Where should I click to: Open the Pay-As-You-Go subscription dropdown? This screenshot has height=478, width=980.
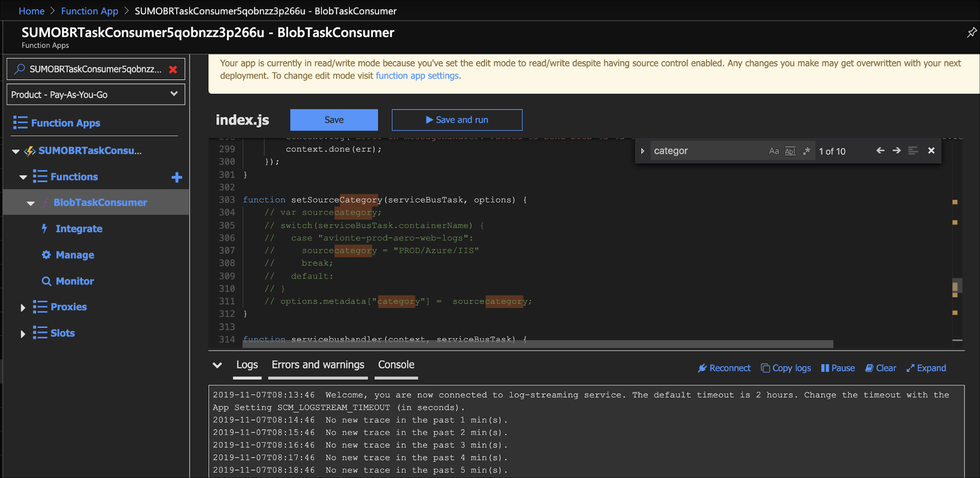click(95, 94)
